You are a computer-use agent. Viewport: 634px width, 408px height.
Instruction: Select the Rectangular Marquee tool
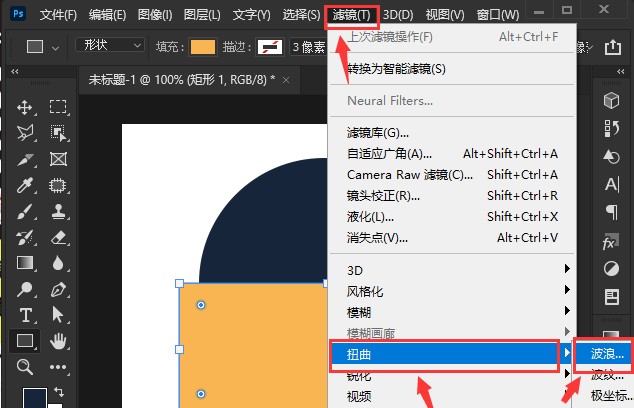point(58,107)
